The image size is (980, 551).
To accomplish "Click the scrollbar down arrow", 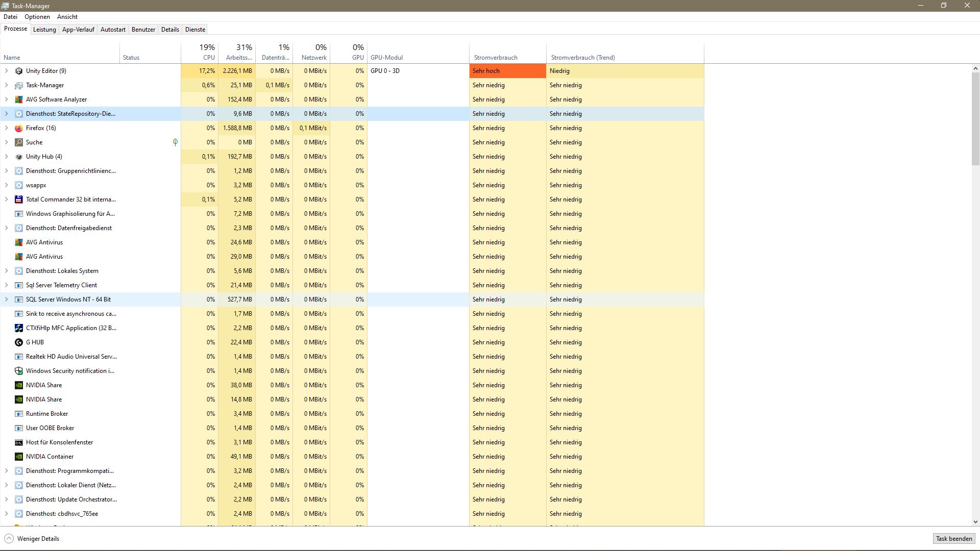I will [975, 522].
